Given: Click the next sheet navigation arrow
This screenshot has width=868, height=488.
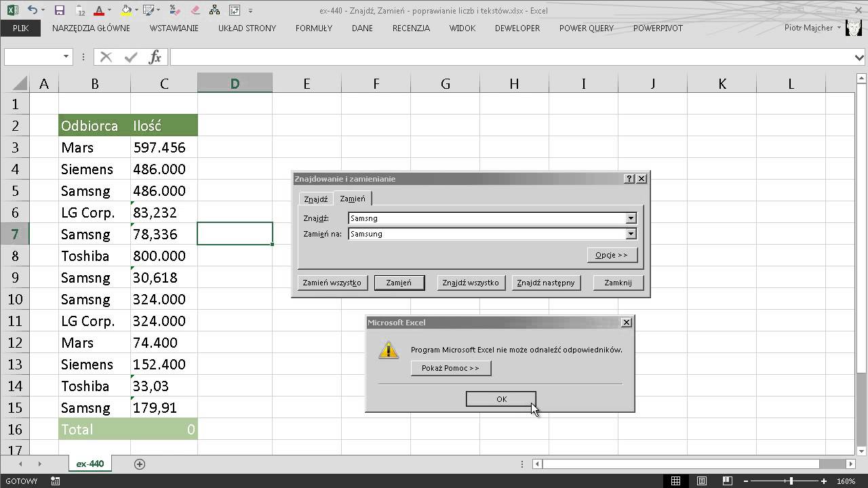Looking at the screenshot, I should [x=39, y=464].
